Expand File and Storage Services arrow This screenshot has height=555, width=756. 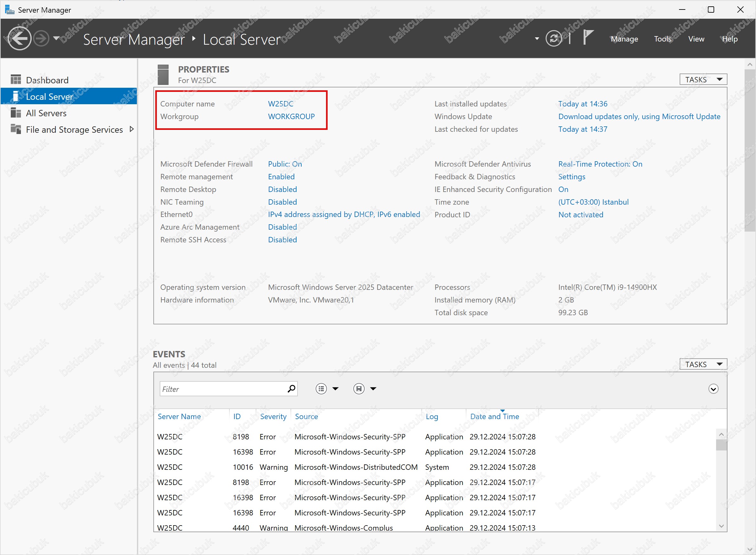pyautogui.click(x=131, y=129)
